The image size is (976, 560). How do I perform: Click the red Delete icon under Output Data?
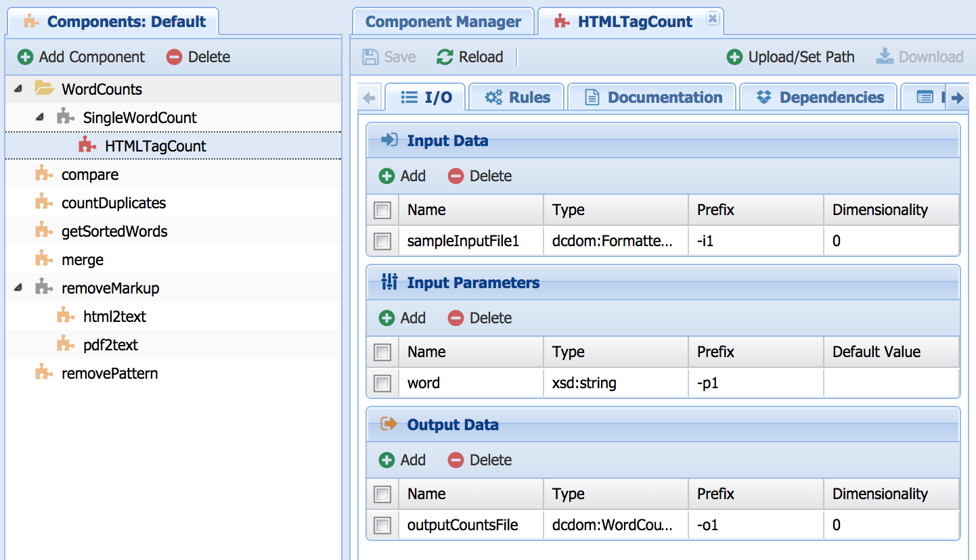(x=456, y=461)
